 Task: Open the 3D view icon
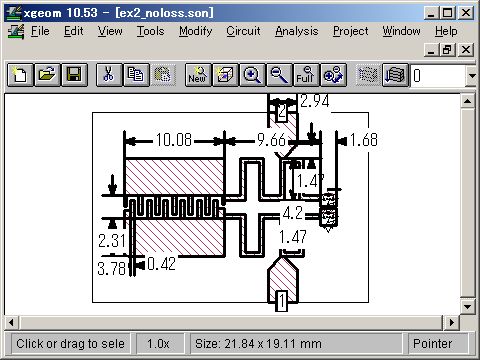[x=225, y=75]
